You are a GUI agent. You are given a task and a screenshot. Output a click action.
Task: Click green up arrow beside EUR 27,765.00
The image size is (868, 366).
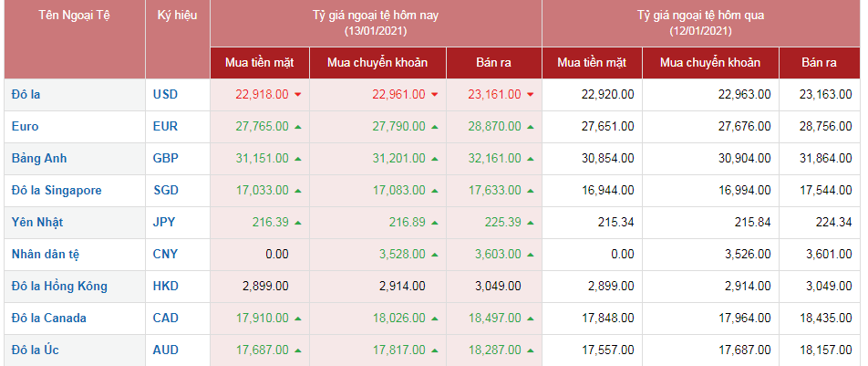tap(298, 126)
